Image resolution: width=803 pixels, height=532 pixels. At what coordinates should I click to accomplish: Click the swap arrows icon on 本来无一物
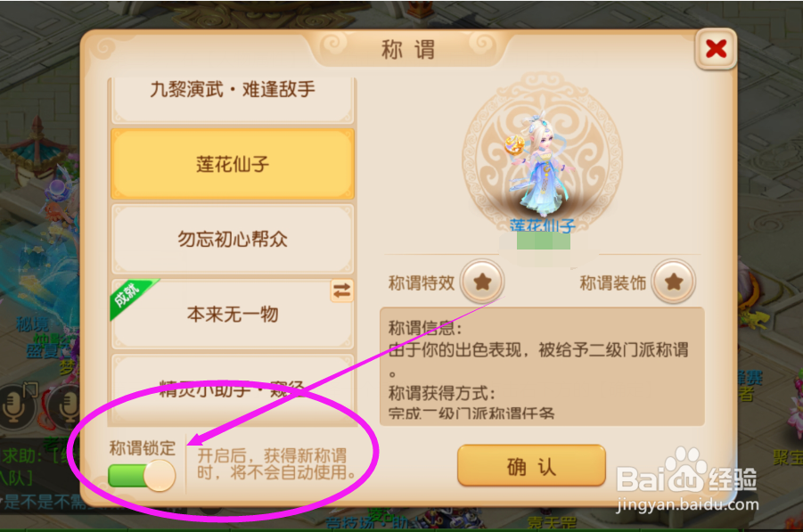341,291
